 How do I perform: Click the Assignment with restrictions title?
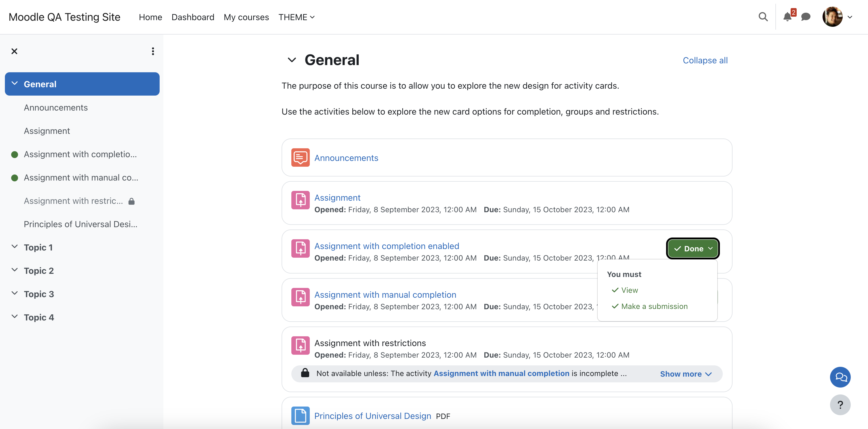370,343
